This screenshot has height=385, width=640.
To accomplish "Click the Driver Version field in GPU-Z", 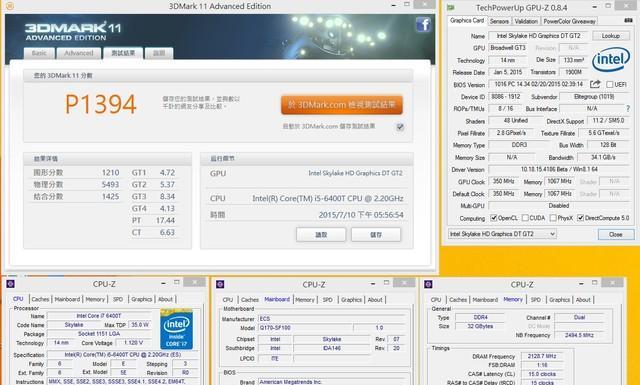I will tap(558, 169).
